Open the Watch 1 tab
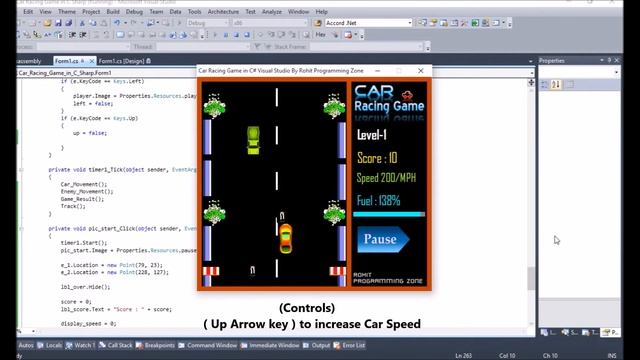The height and width of the screenshot is (360, 640). point(80,345)
